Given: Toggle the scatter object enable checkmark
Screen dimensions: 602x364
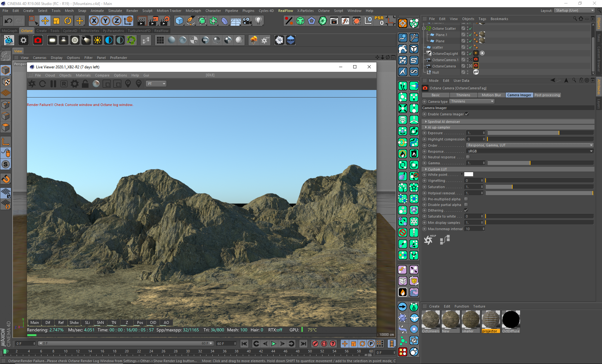Looking at the screenshot, I should 471,47.
